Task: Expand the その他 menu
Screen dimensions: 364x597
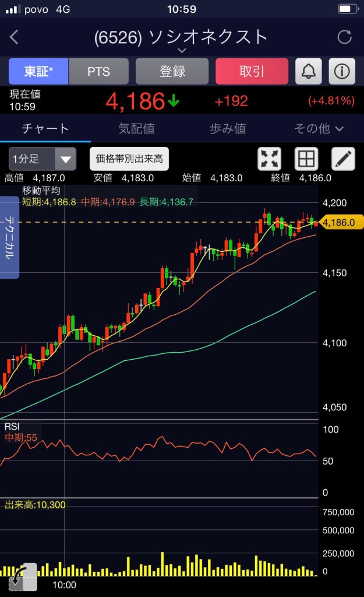Action: pyautogui.click(x=319, y=129)
